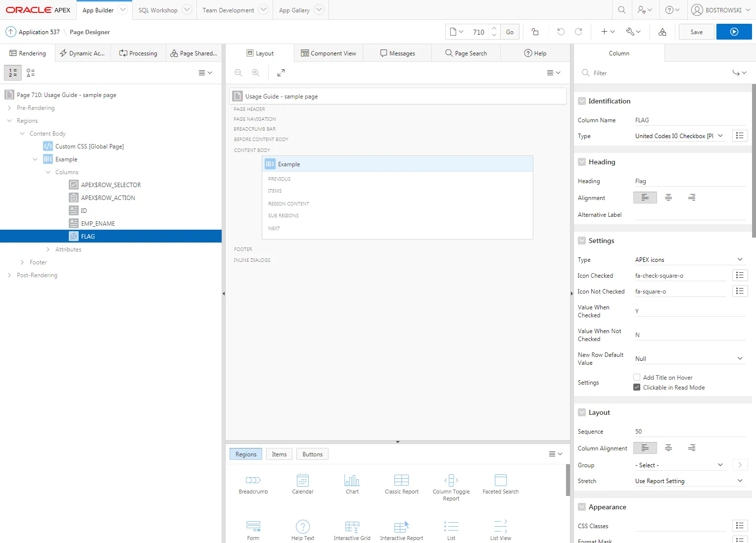Open the Shared Components icon in toolbar
The height and width of the screenshot is (543, 756).
click(x=662, y=32)
